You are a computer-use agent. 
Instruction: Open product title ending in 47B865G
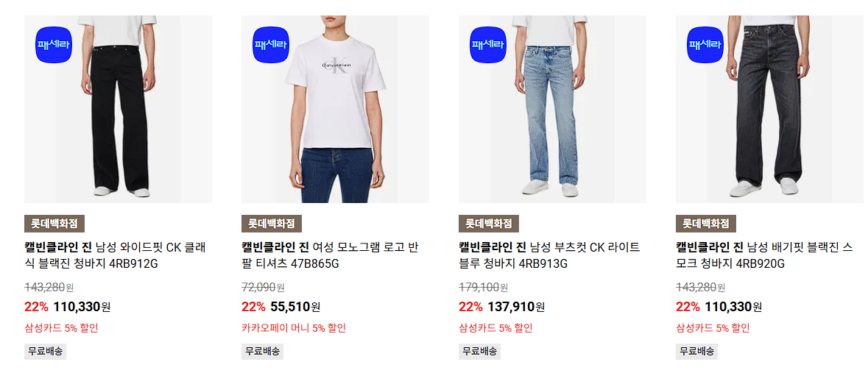pyautogui.click(x=330, y=255)
